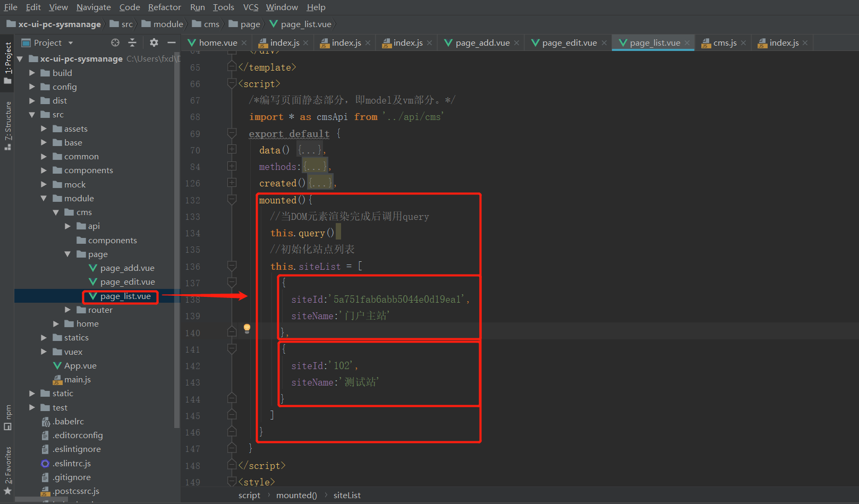Open the Structure side tool window
Image resolution: width=859 pixels, height=504 pixels.
coord(7,125)
